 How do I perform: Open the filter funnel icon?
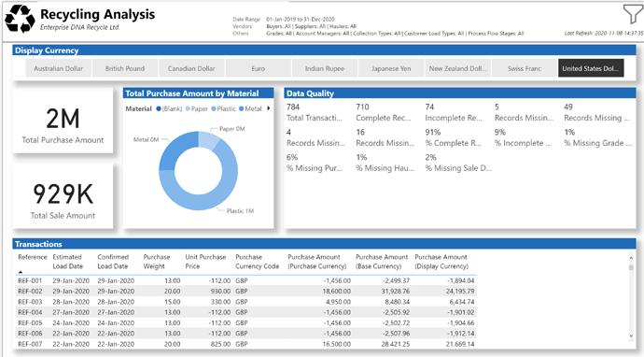point(633,14)
